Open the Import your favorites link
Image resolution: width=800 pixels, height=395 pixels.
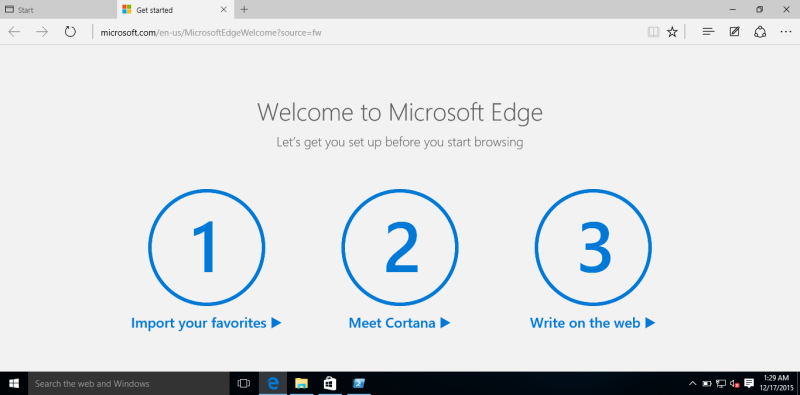coord(206,323)
